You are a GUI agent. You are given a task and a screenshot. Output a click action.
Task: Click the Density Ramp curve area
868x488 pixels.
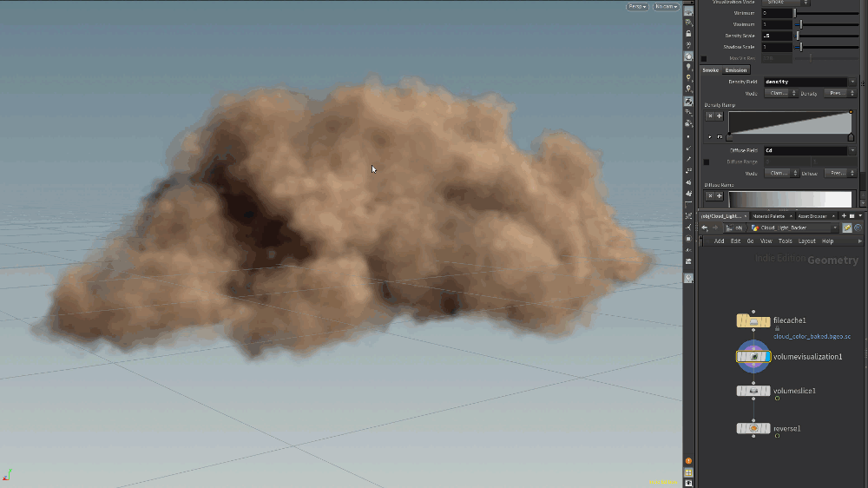[x=790, y=122]
